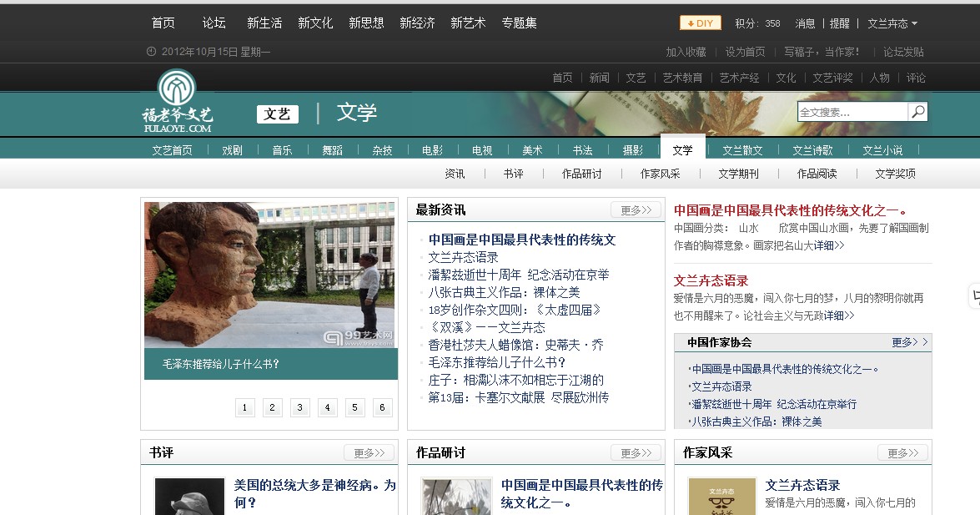The width and height of the screenshot is (980, 515).
Task: Switch to the 电影 tab
Action: point(432,150)
